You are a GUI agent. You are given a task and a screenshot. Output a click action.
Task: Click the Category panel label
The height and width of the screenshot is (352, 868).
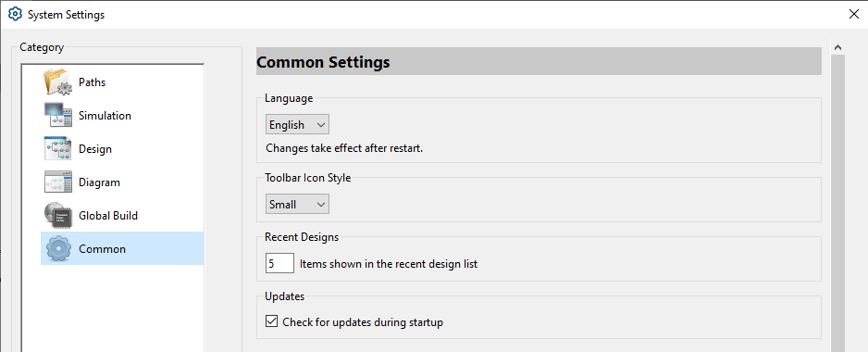[x=42, y=47]
